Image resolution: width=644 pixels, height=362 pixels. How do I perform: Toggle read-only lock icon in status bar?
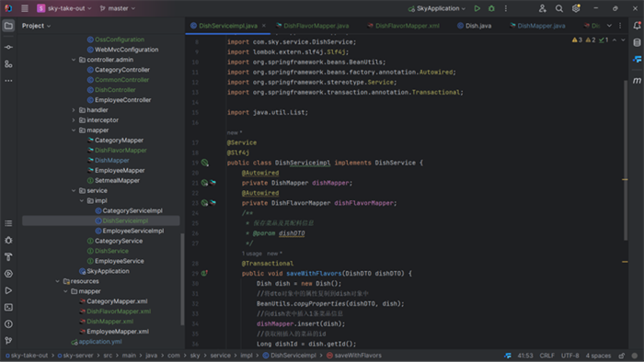(622, 356)
